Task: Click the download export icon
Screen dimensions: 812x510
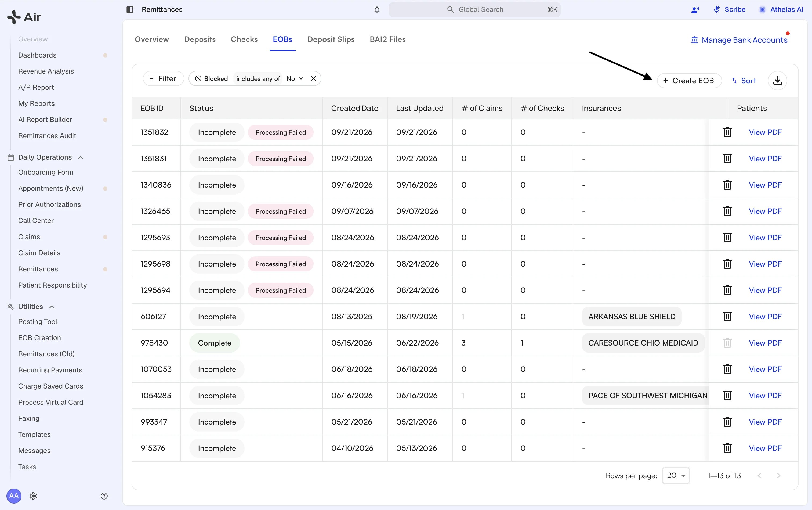Action: tap(777, 81)
